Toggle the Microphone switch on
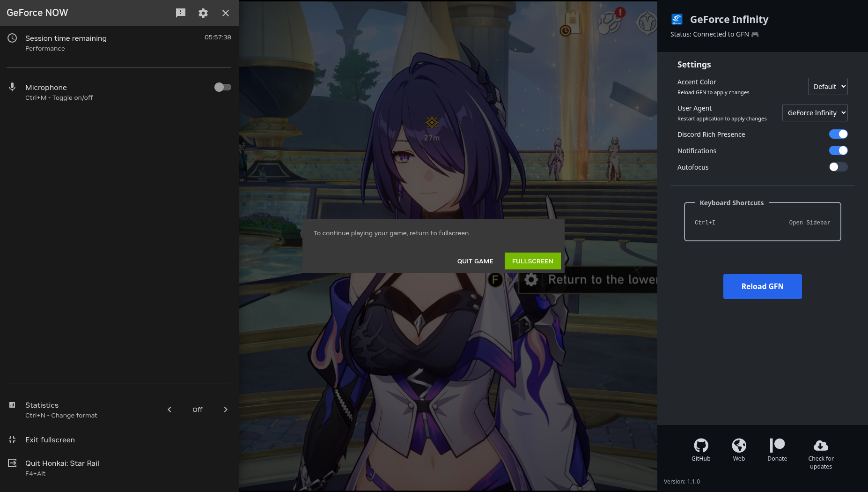Screen dimensions: 868x492 coord(223,87)
